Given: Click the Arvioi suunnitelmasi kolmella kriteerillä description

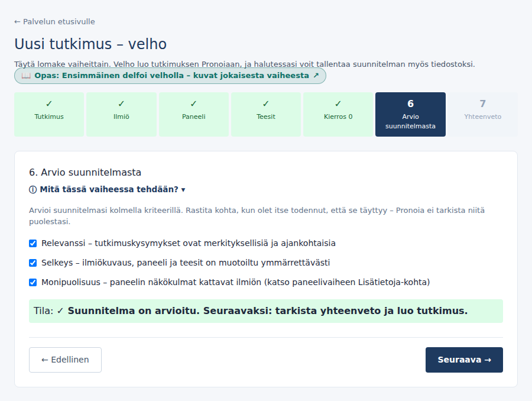Looking at the screenshot, I should 257,216.
